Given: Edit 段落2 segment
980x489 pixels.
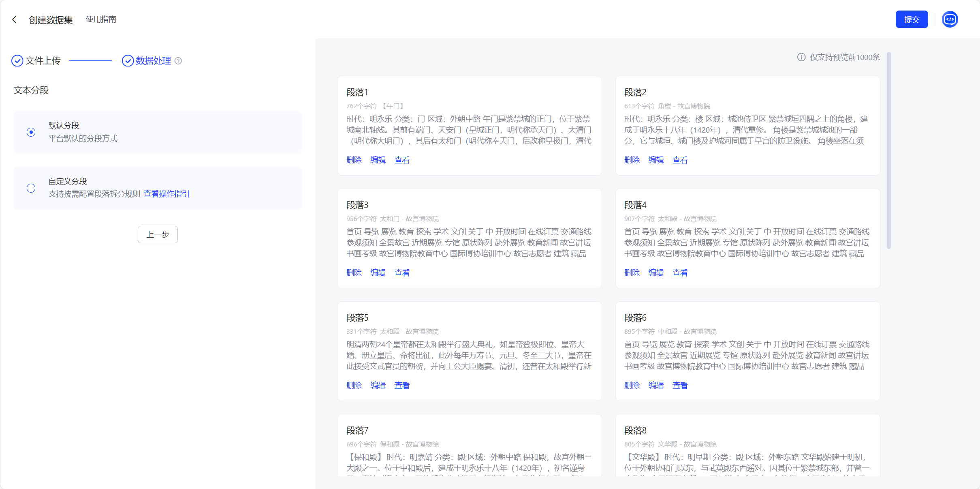Looking at the screenshot, I should (x=656, y=160).
